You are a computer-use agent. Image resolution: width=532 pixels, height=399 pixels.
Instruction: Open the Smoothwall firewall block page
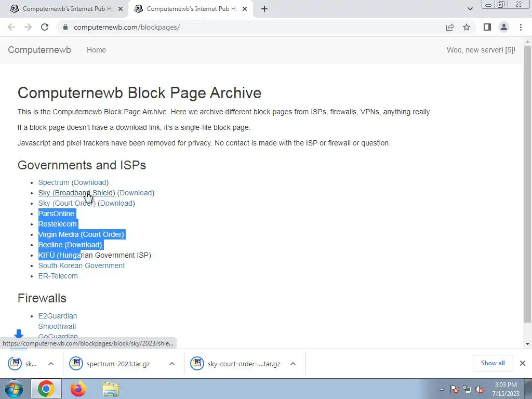(x=57, y=326)
